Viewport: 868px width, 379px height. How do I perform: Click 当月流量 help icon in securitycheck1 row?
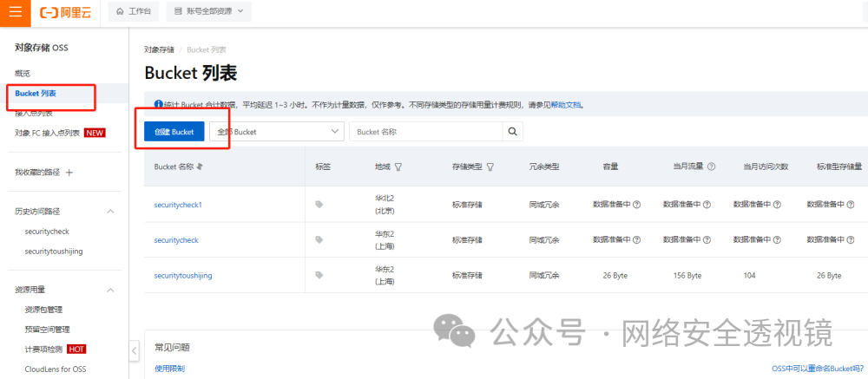point(707,205)
